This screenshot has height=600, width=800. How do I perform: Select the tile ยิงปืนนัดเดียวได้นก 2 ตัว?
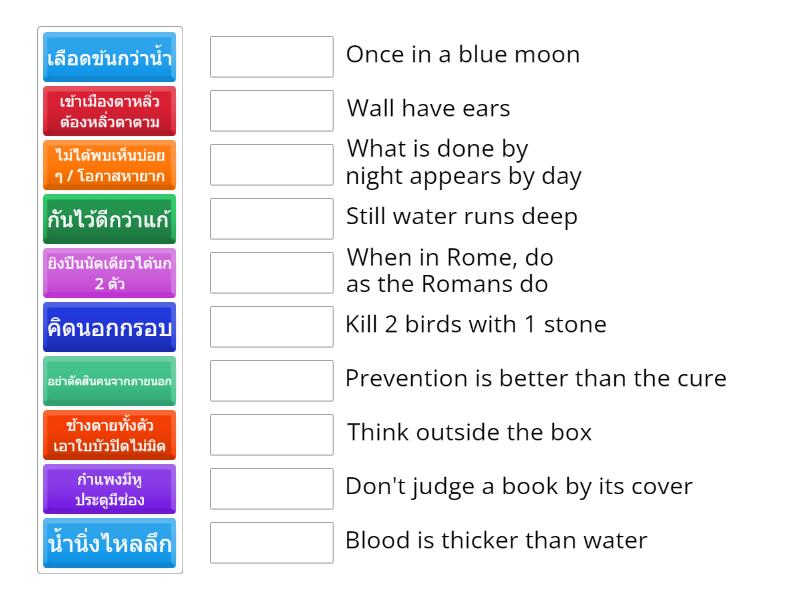(110, 272)
